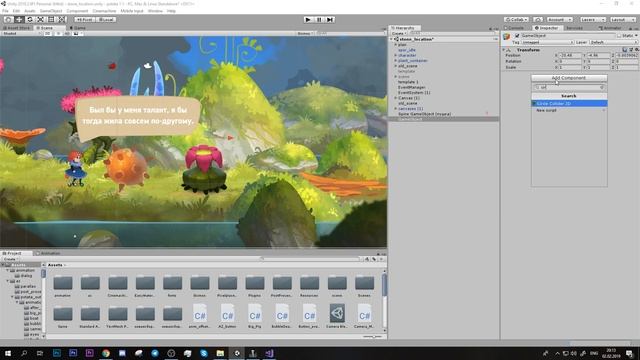Open Chrome from the taskbar
Screen dimensions: 640x360
[106, 353]
